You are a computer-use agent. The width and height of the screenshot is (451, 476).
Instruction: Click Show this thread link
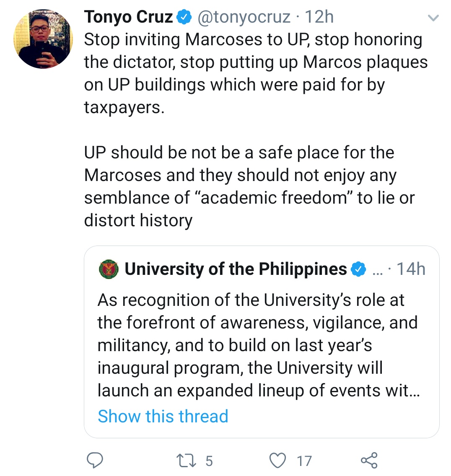click(163, 416)
